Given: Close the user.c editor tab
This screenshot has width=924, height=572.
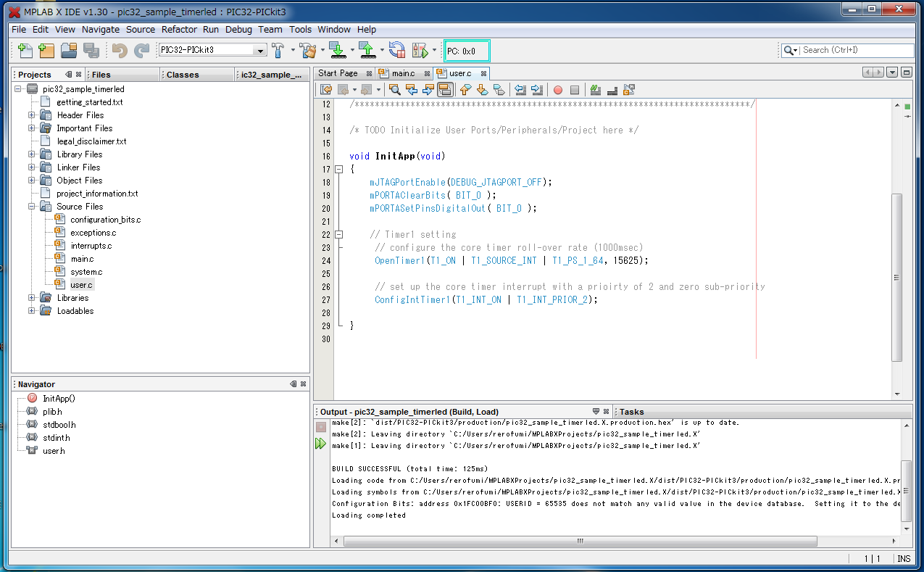Looking at the screenshot, I should pyautogui.click(x=483, y=73).
